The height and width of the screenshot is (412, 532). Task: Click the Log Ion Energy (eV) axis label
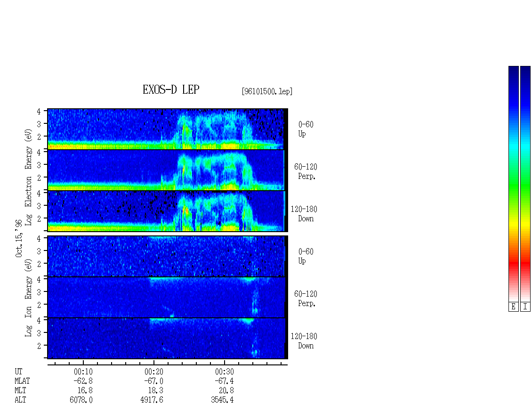[x=29, y=298]
